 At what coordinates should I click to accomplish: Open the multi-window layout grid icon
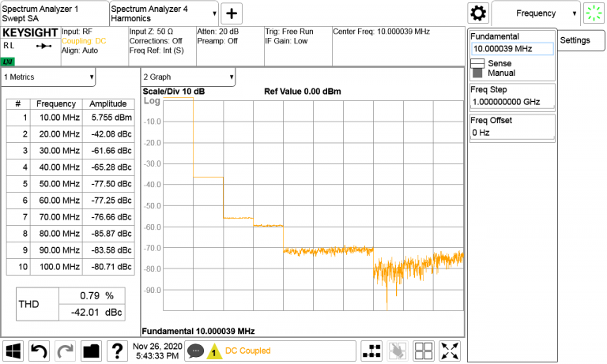coord(424,351)
